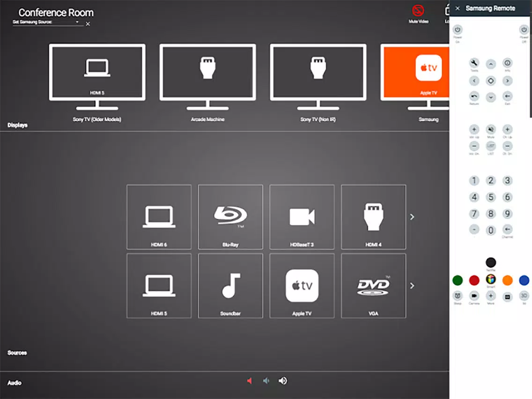Click number 7 on the remote keypad
The height and width of the screenshot is (399, 532).
474,214
